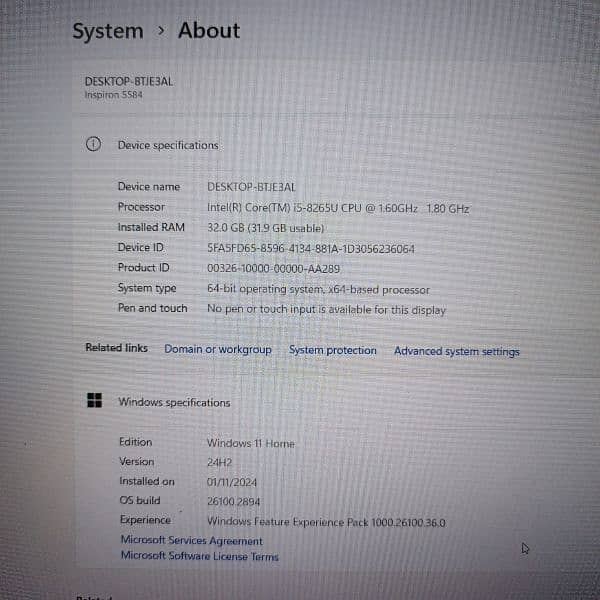Open Advanced system settings
This screenshot has height=600, width=600.
(x=456, y=351)
